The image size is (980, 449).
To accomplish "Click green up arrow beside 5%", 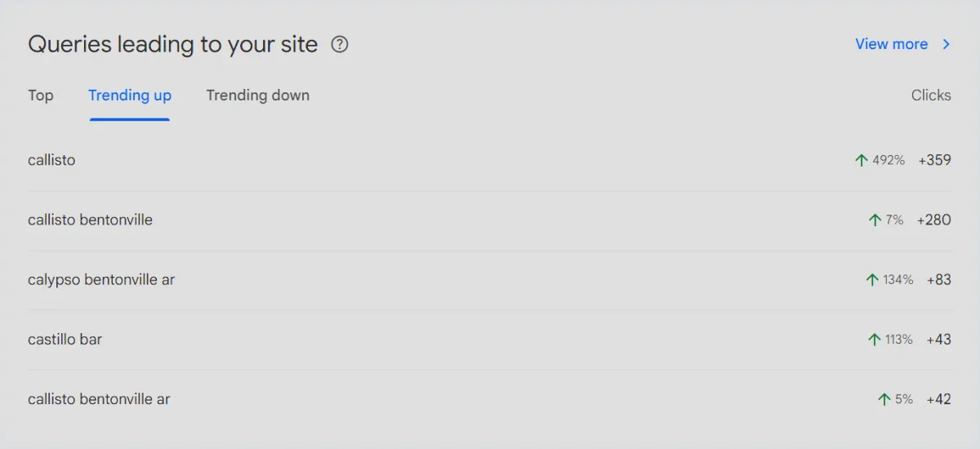I will tap(884, 399).
